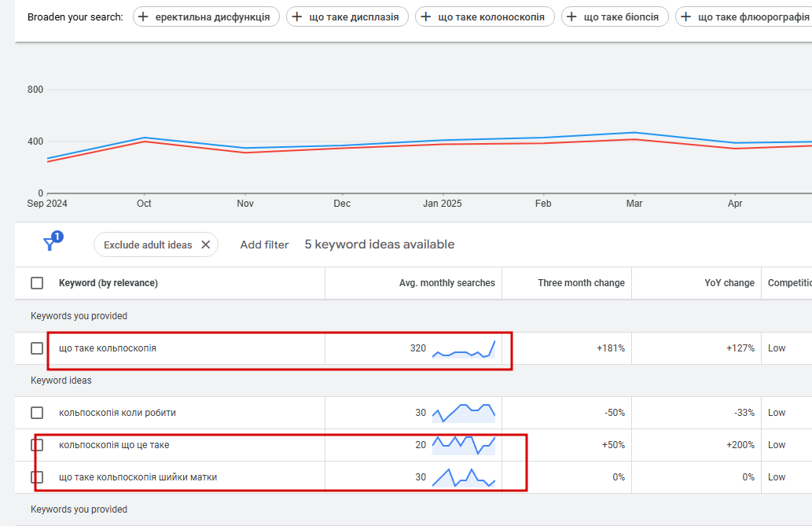The image size is (812, 526).
Task: Sort by Avg. monthly searches column
Action: (x=446, y=283)
